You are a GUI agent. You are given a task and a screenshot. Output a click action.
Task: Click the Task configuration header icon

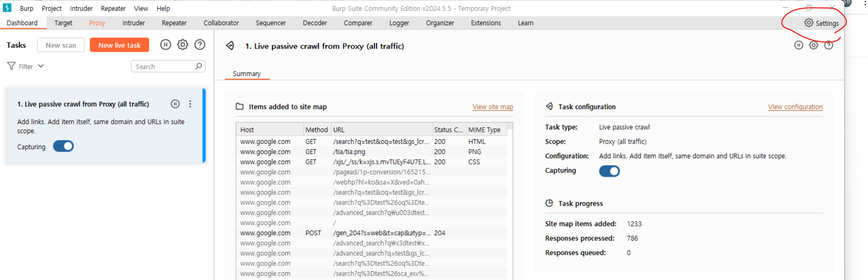549,106
